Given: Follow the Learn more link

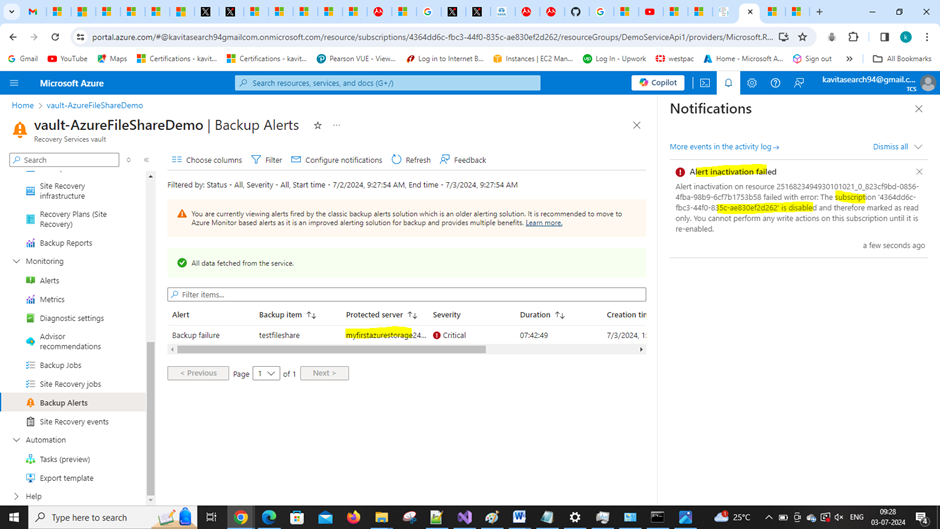Looking at the screenshot, I should tap(544, 223).
